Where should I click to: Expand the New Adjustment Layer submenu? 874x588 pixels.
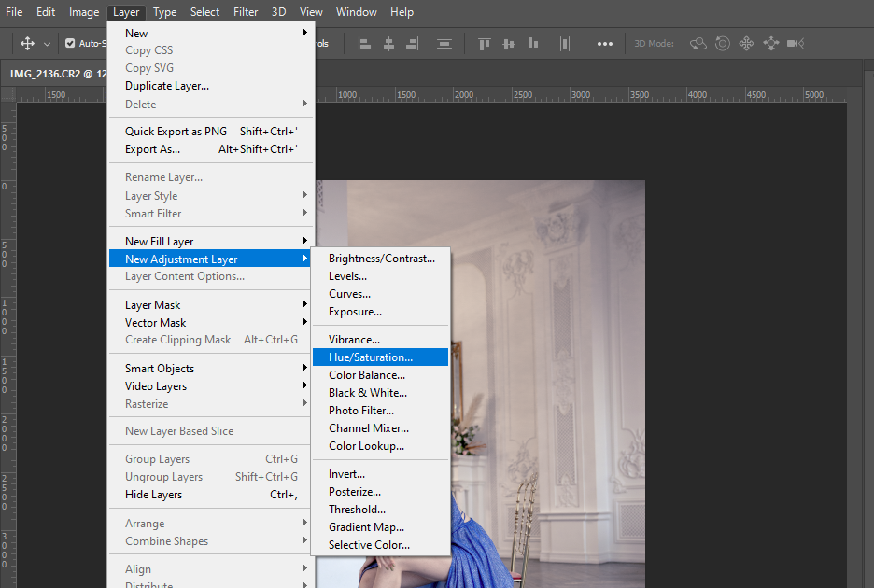(x=209, y=259)
